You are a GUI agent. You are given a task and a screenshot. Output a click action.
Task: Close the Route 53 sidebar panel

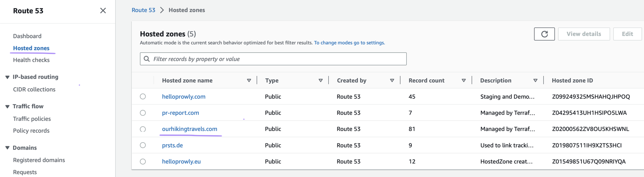pyautogui.click(x=103, y=11)
